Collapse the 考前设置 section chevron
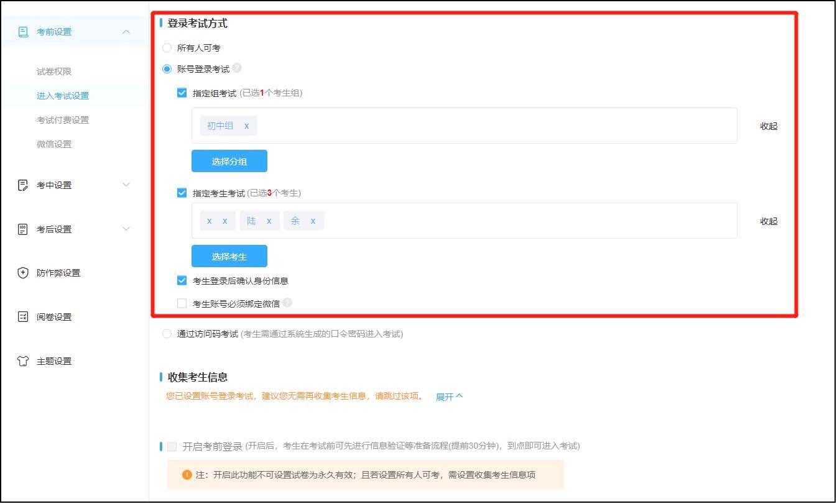 [x=127, y=31]
